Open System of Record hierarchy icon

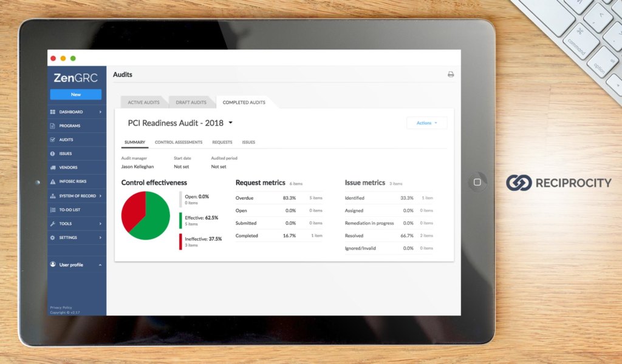pyautogui.click(x=52, y=195)
